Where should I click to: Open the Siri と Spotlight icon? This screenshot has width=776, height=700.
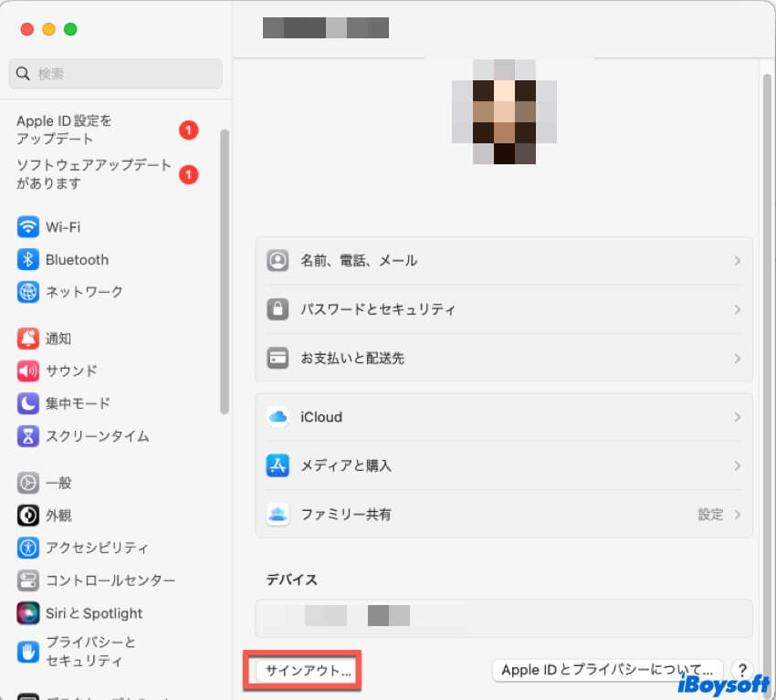(x=27, y=613)
